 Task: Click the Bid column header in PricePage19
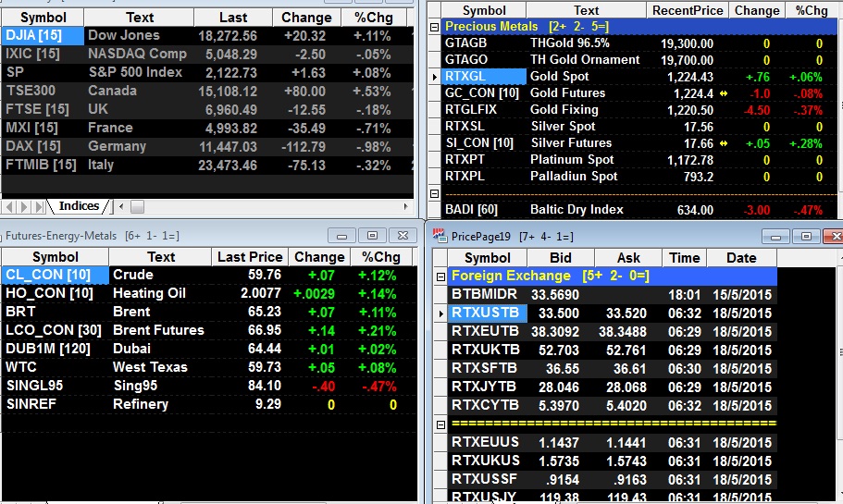pos(560,258)
